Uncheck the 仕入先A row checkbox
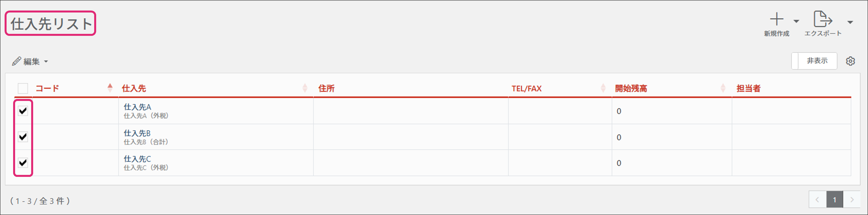This screenshot has height=215, width=868. point(23,111)
